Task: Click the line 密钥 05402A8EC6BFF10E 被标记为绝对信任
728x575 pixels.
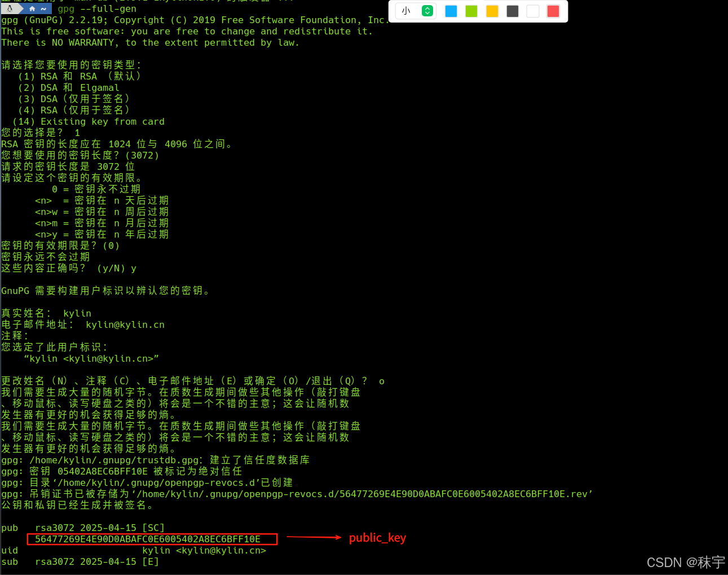Action: point(122,471)
